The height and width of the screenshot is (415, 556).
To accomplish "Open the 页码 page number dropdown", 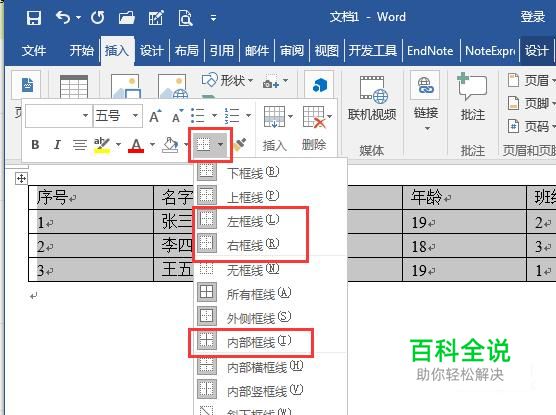I will click(x=531, y=126).
